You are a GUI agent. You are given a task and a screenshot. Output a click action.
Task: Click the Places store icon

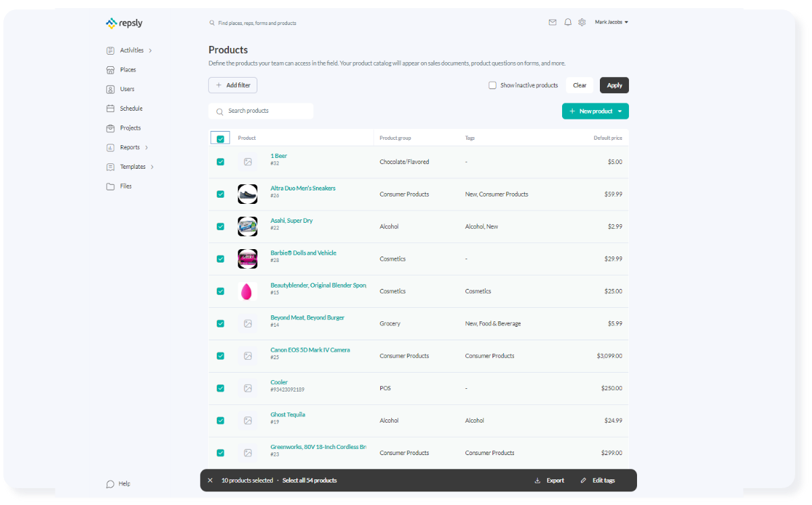click(x=111, y=70)
